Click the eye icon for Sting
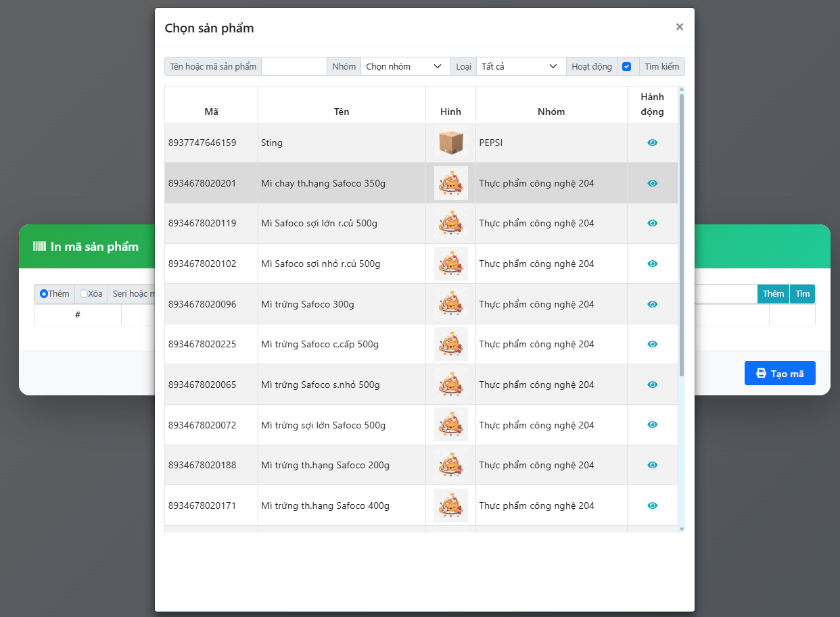 tap(652, 143)
